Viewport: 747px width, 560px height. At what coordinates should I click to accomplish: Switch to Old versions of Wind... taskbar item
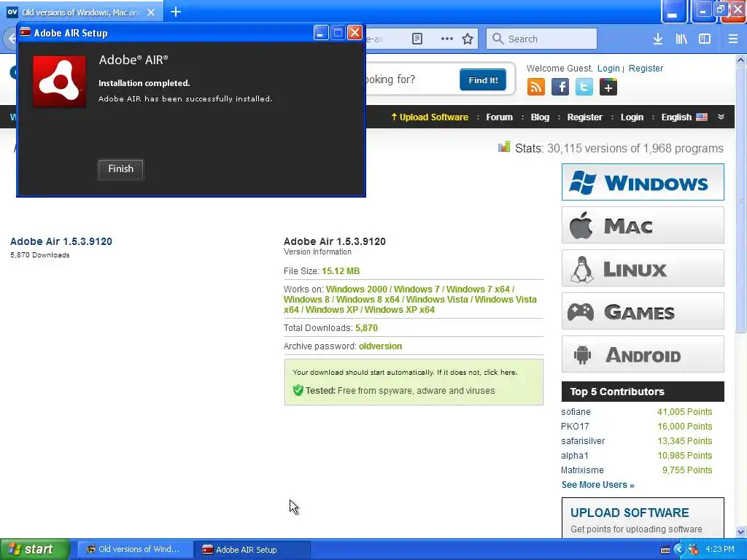click(135, 550)
